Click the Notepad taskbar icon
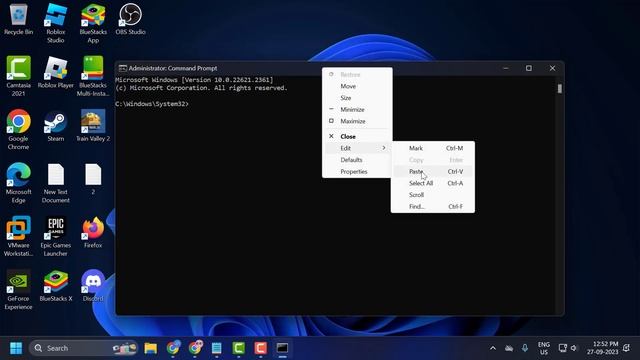The height and width of the screenshot is (360, 640). coord(217,348)
